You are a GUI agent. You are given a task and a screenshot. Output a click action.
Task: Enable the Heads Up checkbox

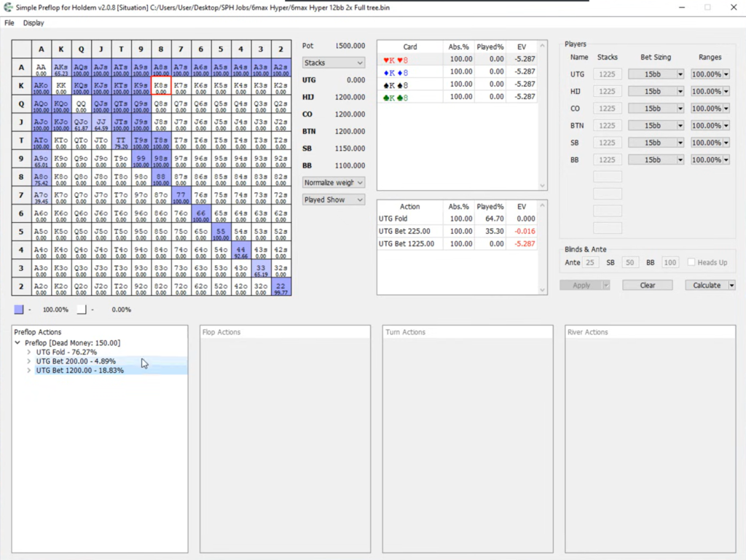pyautogui.click(x=691, y=262)
